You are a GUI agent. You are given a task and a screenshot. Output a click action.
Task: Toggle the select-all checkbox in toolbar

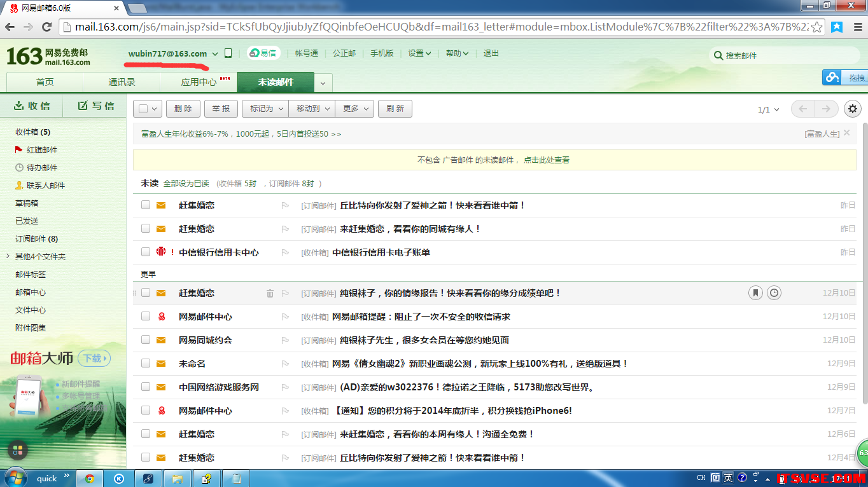[143, 109]
